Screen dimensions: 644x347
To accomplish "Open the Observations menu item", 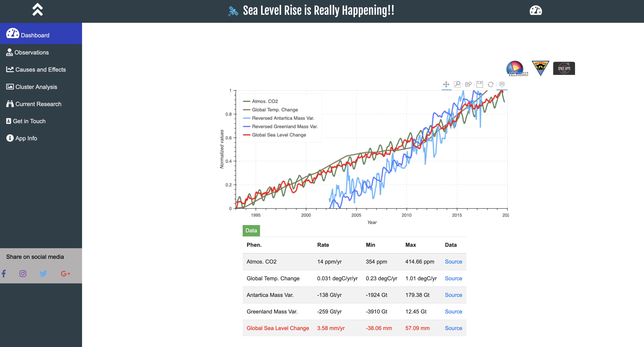I will point(32,52).
